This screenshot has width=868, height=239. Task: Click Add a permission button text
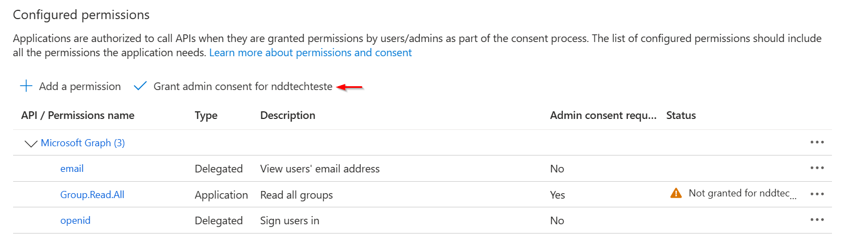[80, 86]
